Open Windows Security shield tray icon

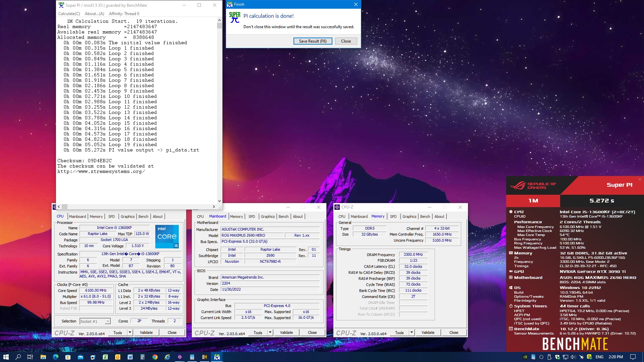click(557, 357)
